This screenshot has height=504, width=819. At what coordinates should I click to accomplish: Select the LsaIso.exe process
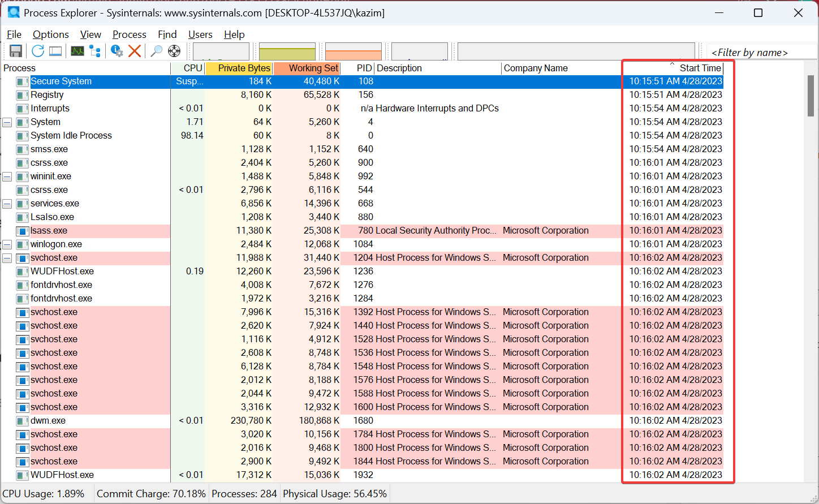coord(52,217)
